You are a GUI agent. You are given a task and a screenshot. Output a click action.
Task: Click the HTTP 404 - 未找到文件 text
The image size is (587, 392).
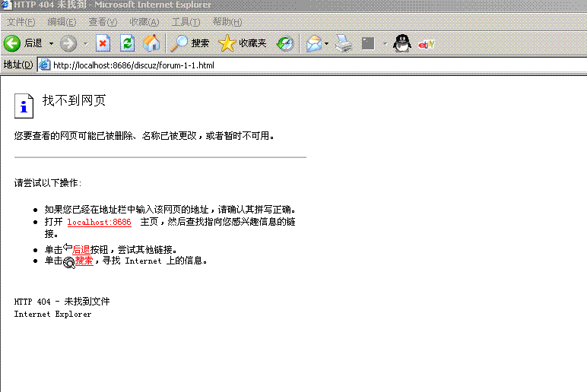point(62,302)
